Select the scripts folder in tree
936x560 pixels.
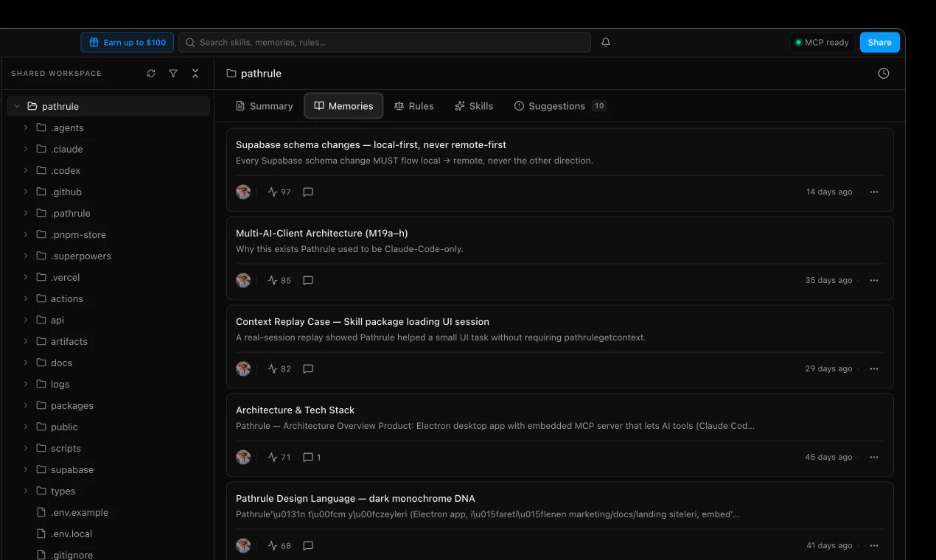(x=108, y=449)
